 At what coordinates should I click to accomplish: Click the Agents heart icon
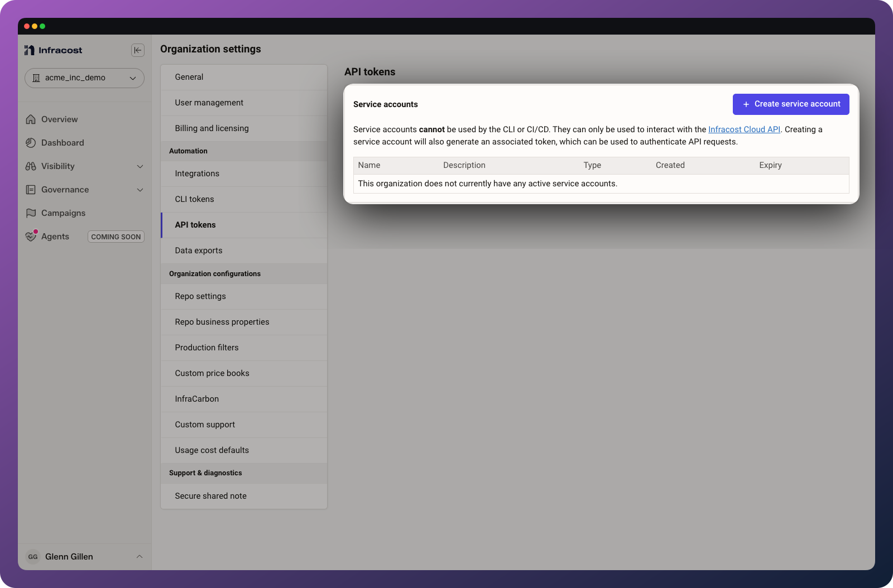tap(31, 237)
